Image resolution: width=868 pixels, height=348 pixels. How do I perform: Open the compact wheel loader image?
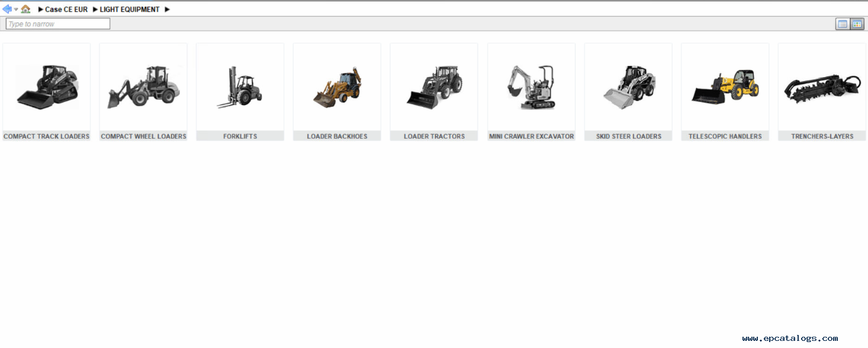[143, 87]
